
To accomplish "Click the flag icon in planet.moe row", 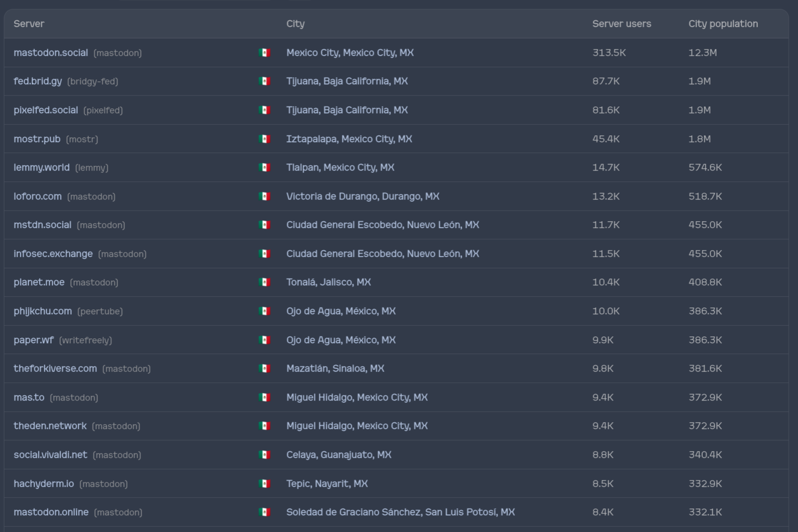I will [265, 282].
